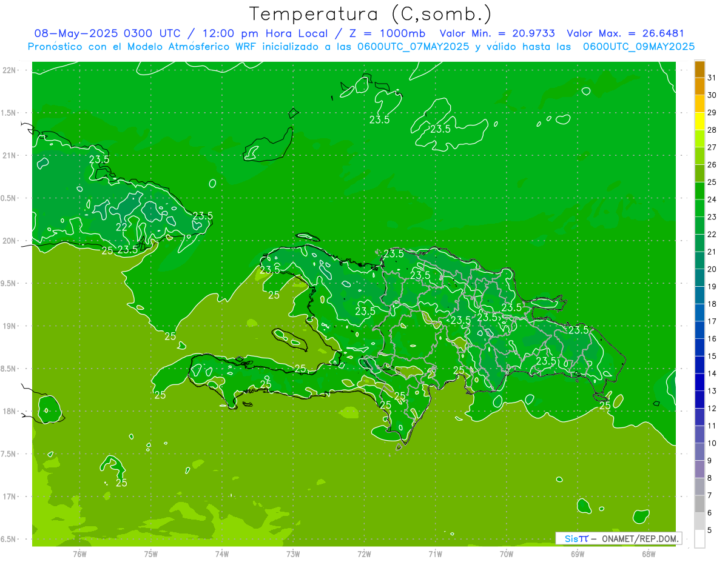
Task: Click the longitude label "69W"
Action: click(578, 554)
